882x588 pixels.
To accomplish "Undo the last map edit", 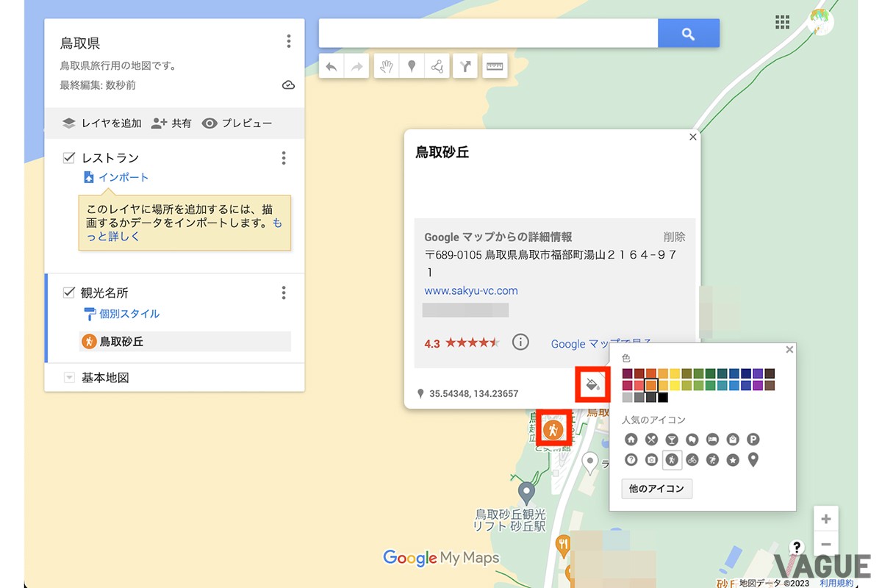I will 331,67.
